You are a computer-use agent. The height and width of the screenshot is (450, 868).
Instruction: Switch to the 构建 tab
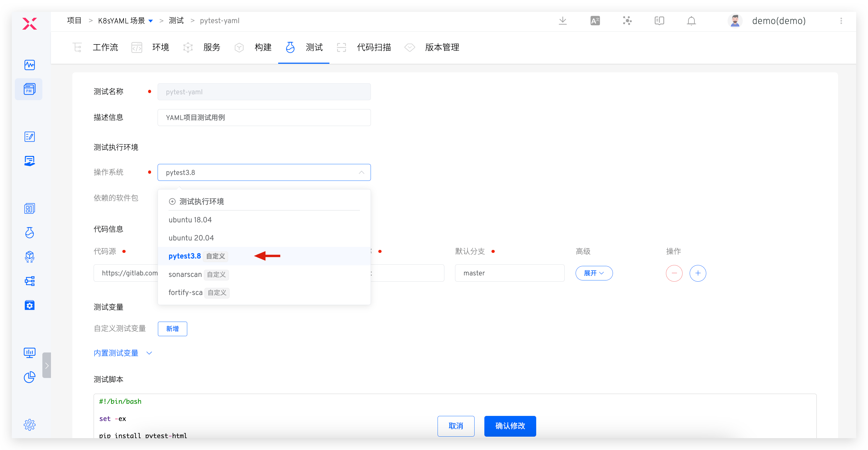tap(253, 47)
